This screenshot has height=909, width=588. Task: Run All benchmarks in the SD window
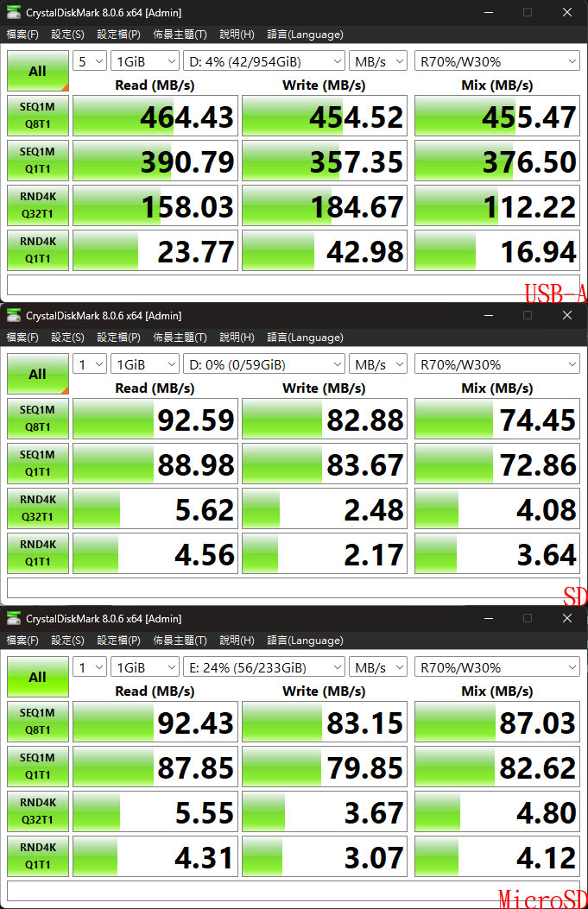[x=38, y=374]
